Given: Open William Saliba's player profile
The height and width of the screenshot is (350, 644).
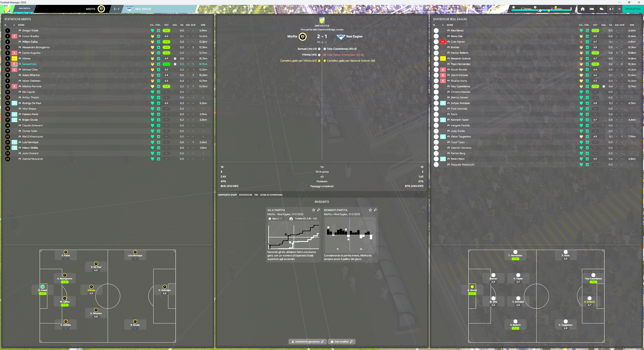Looking at the screenshot, I should tap(30, 42).
